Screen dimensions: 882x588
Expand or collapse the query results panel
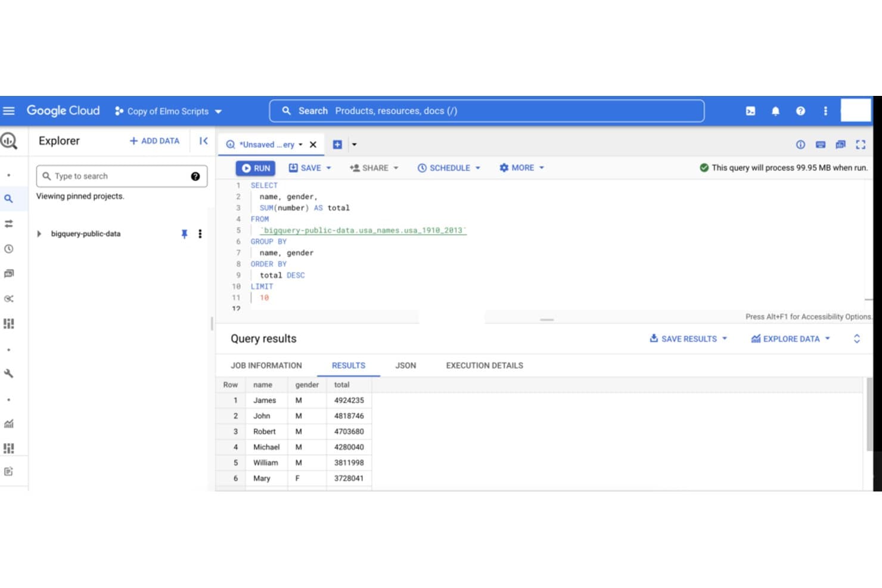pos(856,339)
